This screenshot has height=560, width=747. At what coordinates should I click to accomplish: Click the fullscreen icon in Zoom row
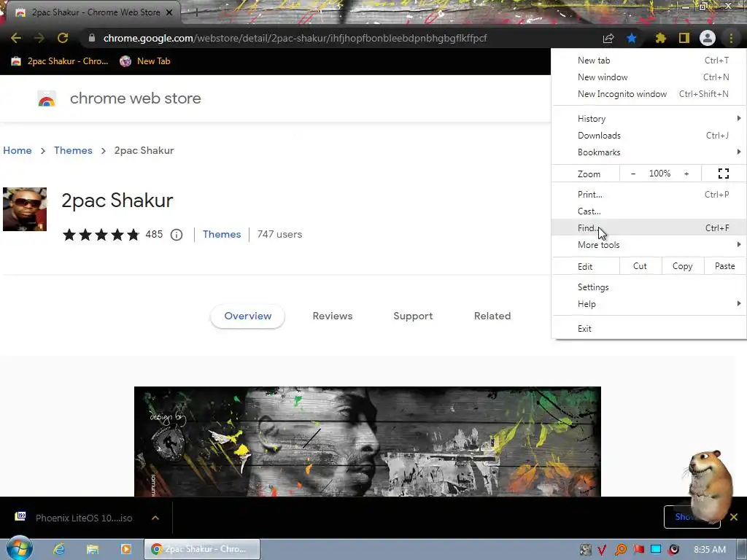point(724,174)
